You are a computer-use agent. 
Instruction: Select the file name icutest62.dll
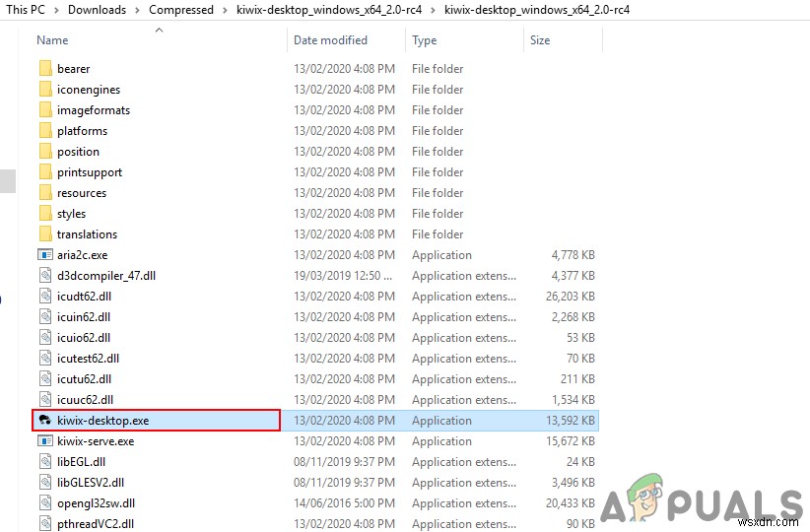click(x=88, y=359)
